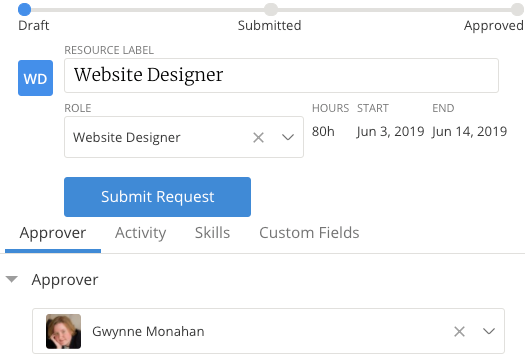Click the Website Designer role combo box
This screenshot has width=525, height=360.
pos(184,137)
